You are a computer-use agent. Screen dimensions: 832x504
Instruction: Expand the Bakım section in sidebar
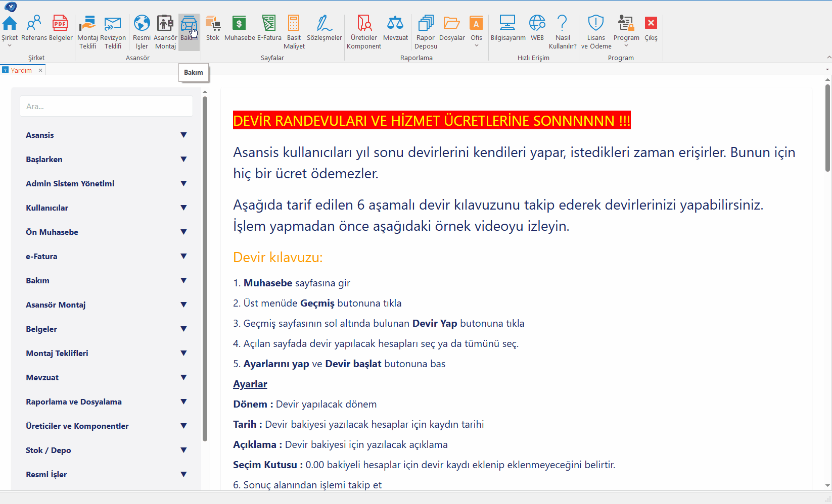[x=183, y=280]
